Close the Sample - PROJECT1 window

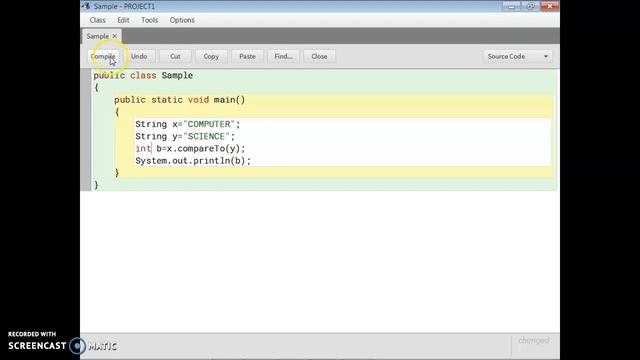coord(549,6)
